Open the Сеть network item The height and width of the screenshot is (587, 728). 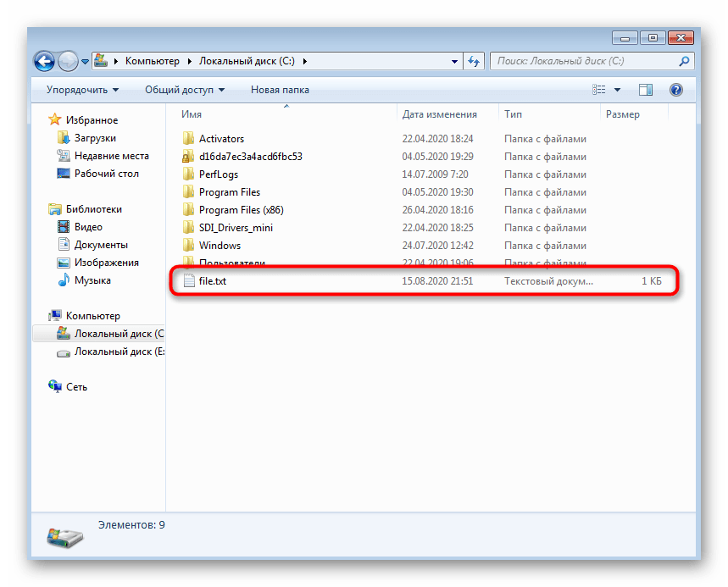76,387
